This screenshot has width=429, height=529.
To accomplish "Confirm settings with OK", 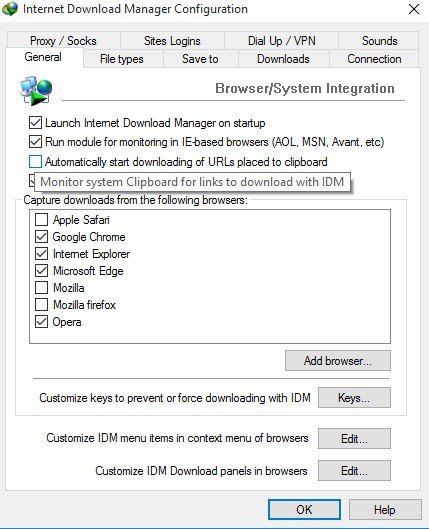I will tap(304, 509).
